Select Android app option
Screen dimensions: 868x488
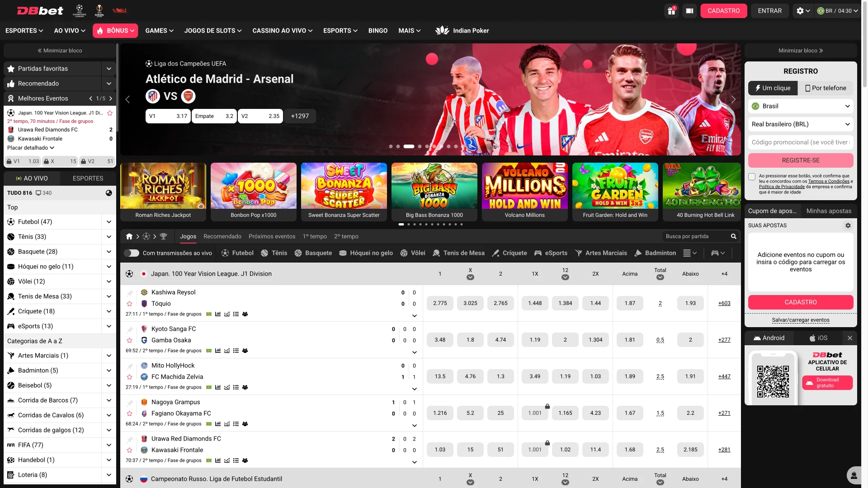(x=769, y=338)
